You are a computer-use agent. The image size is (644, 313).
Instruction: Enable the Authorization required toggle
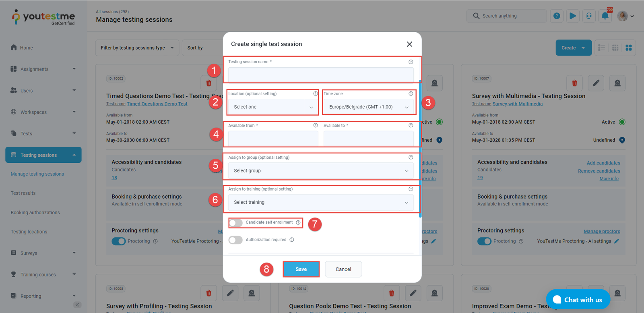pyautogui.click(x=235, y=240)
